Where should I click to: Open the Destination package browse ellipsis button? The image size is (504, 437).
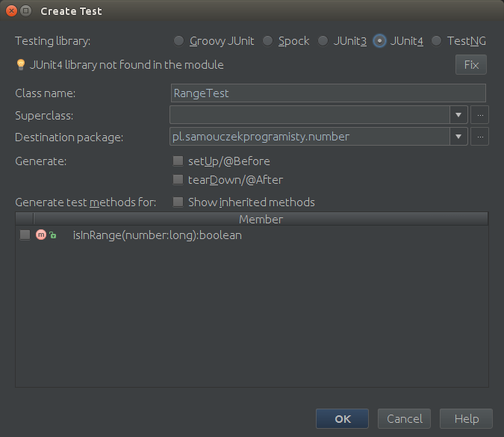click(480, 137)
